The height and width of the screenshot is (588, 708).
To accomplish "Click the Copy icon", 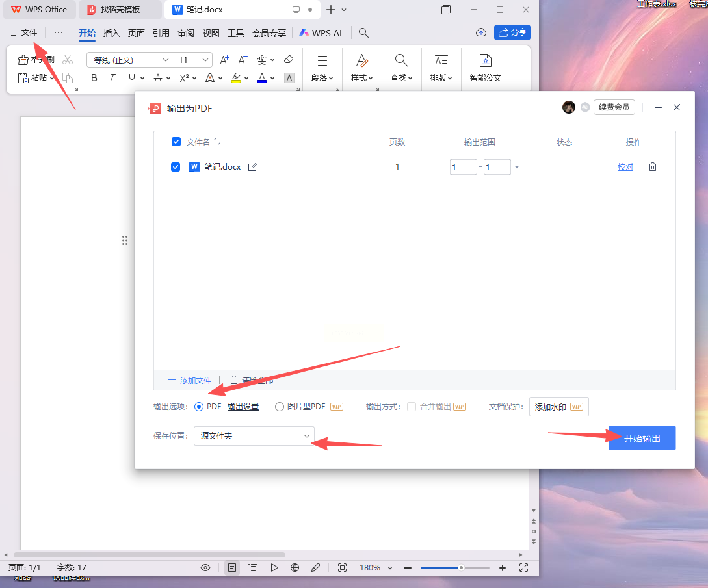I will [68, 78].
